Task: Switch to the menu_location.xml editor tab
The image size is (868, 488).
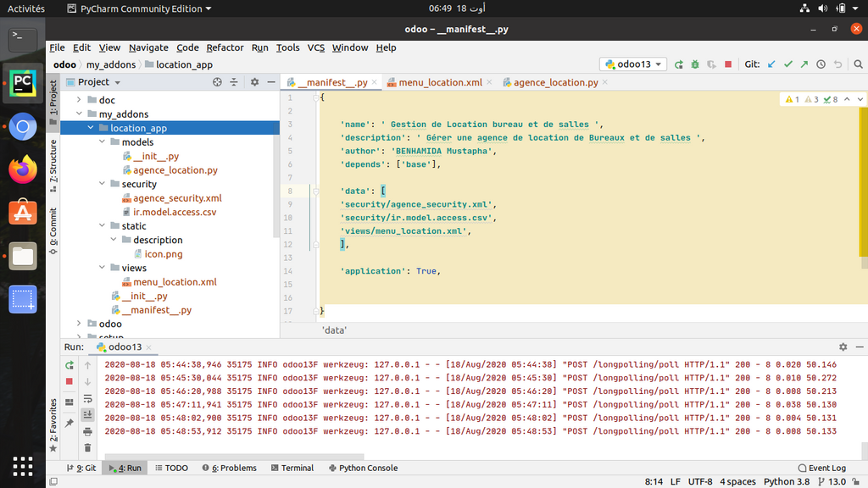Action: coord(439,82)
